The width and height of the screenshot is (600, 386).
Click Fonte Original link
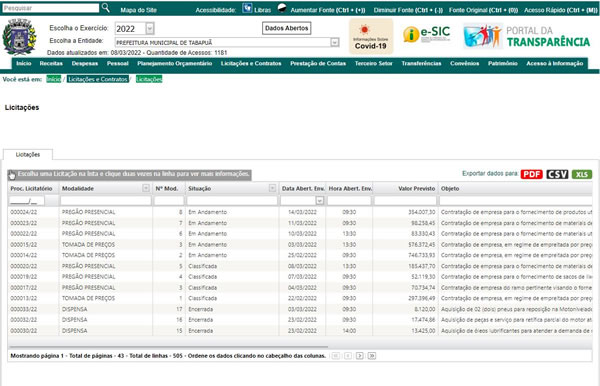click(x=483, y=10)
